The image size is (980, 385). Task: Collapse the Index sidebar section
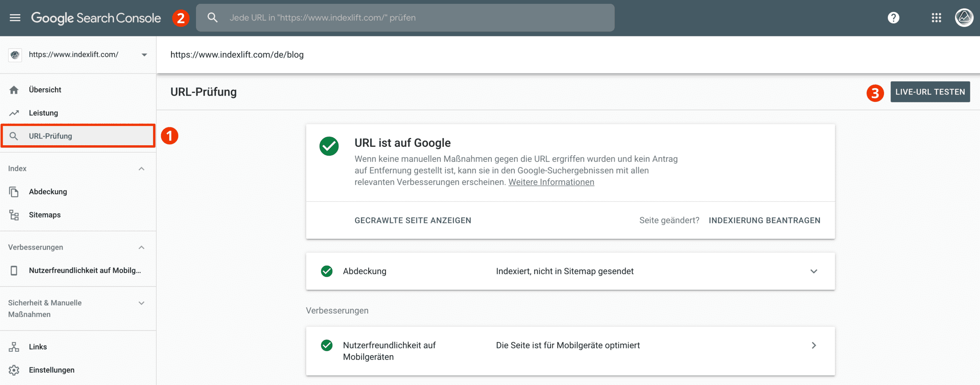pos(142,169)
